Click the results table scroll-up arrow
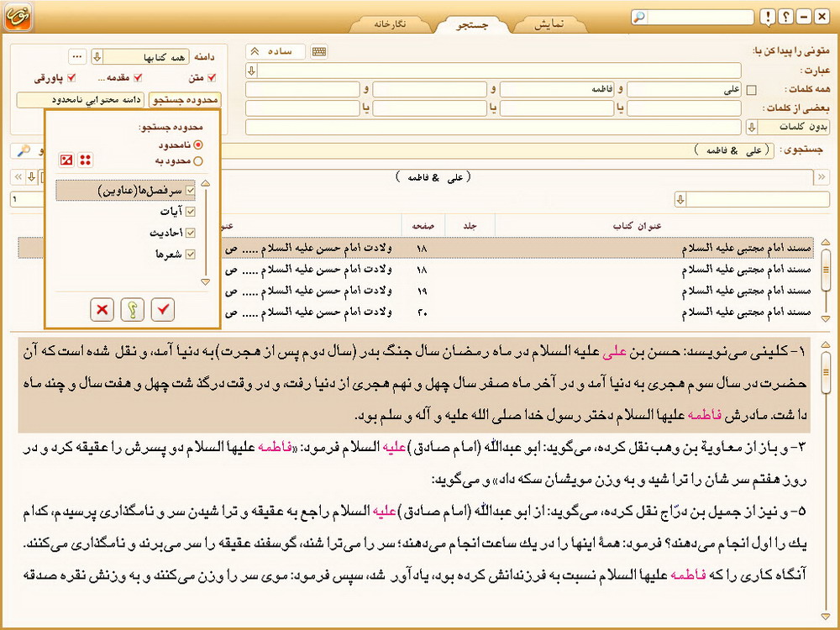840x630 pixels. tap(826, 243)
